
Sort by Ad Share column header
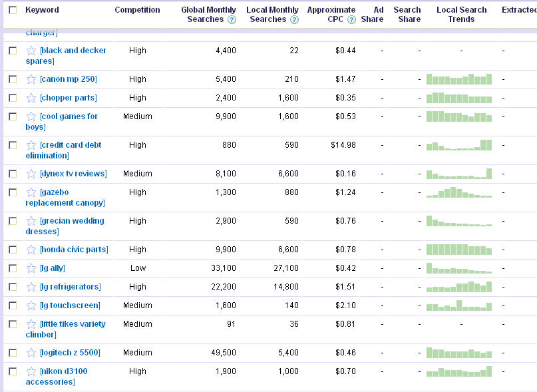point(372,15)
